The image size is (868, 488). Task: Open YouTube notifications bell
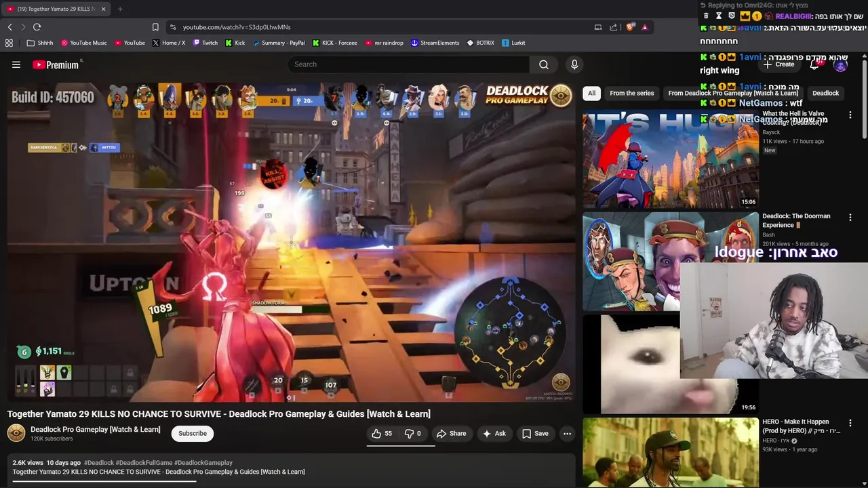814,64
